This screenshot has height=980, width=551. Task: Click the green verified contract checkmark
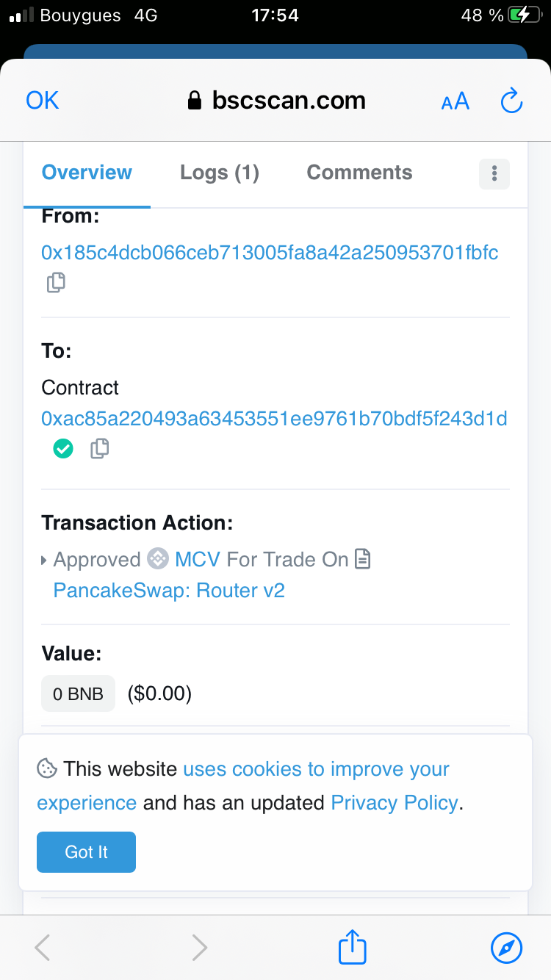[x=64, y=448]
